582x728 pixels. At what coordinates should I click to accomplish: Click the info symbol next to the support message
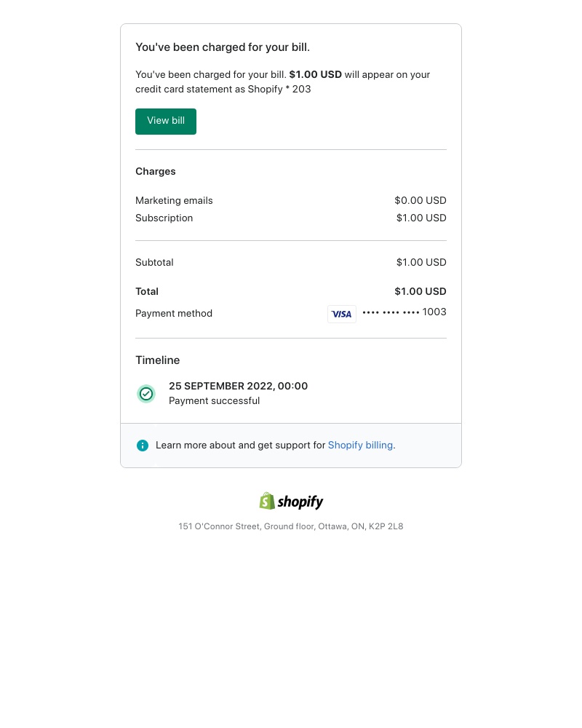coord(143,445)
